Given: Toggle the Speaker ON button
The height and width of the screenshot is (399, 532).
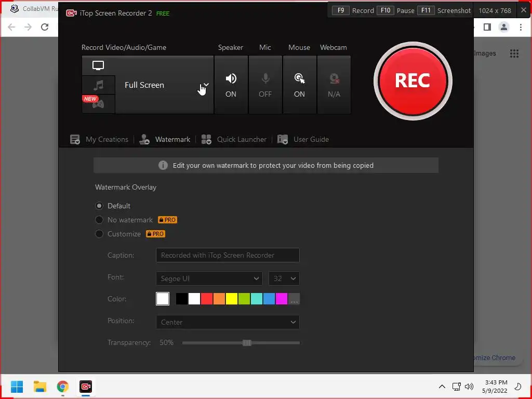Looking at the screenshot, I should [x=231, y=85].
